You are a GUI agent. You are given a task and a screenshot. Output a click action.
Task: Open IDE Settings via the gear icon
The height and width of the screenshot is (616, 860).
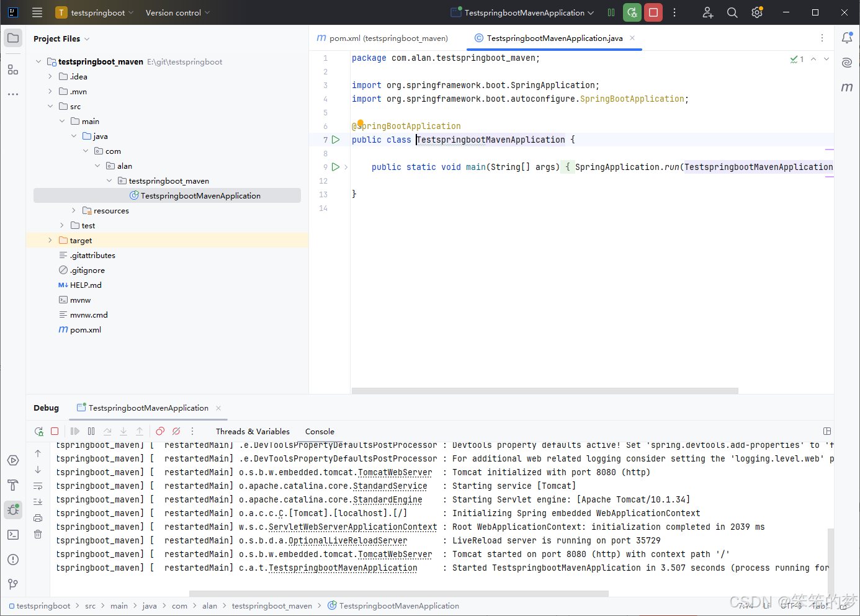(757, 12)
